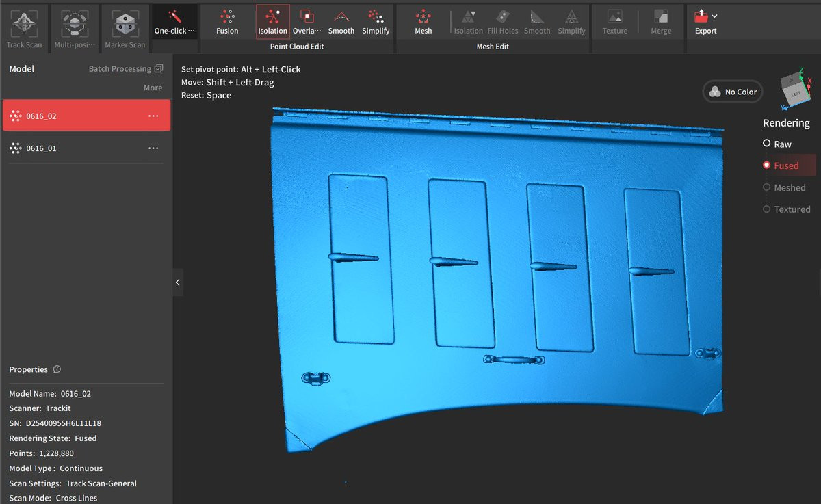Screen dimensions: 821x504
Task: Apply Smooth to the point cloud
Action: pos(341,21)
